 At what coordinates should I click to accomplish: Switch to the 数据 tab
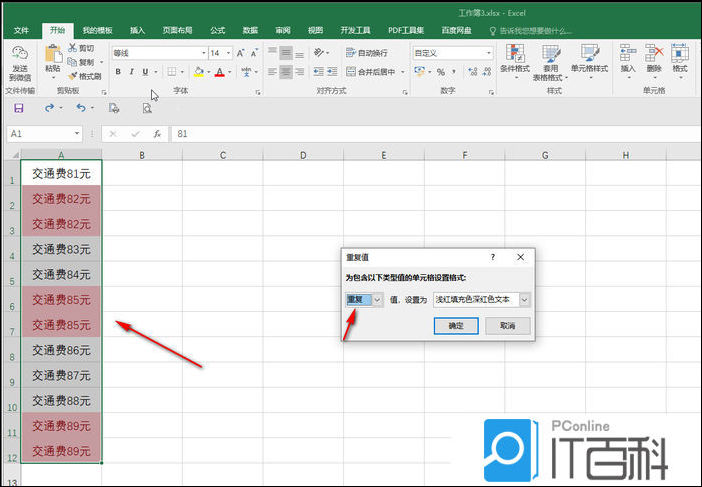[x=250, y=30]
